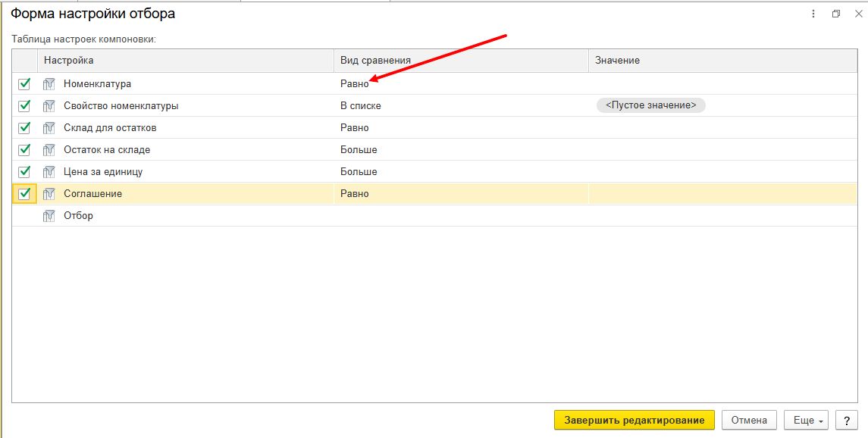Uncheck the Номенклатура filter checkbox
This screenshot has width=868, height=438.
(x=24, y=84)
